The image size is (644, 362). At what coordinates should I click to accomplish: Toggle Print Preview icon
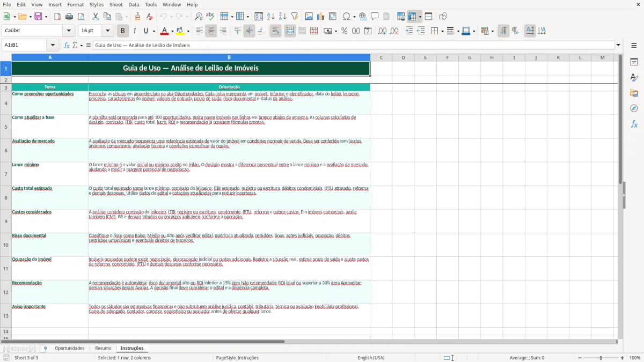coord(80,17)
